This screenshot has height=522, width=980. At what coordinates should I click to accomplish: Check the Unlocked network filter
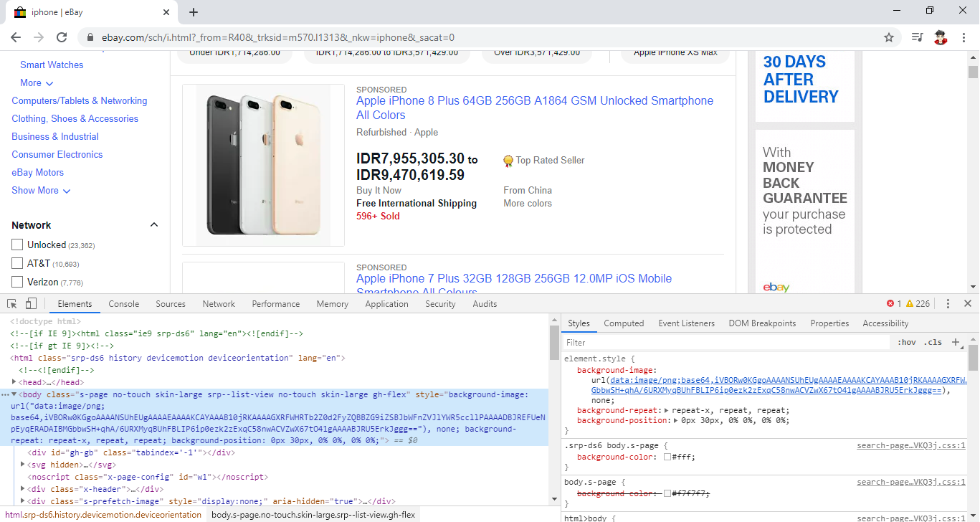click(17, 245)
